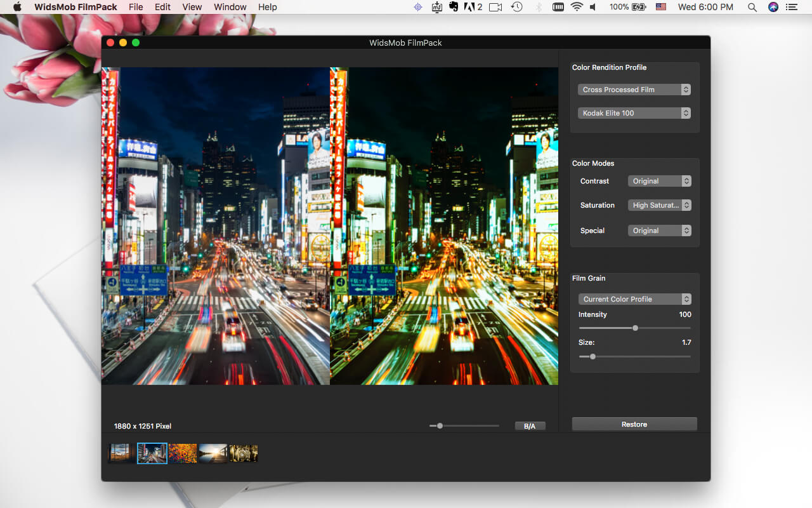Select the sunset pier thumbnail
This screenshot has height=508, width=812.
213,453
